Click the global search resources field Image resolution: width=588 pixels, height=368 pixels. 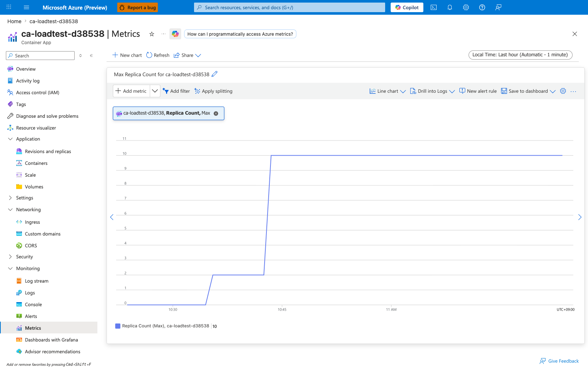click(290, 7)
